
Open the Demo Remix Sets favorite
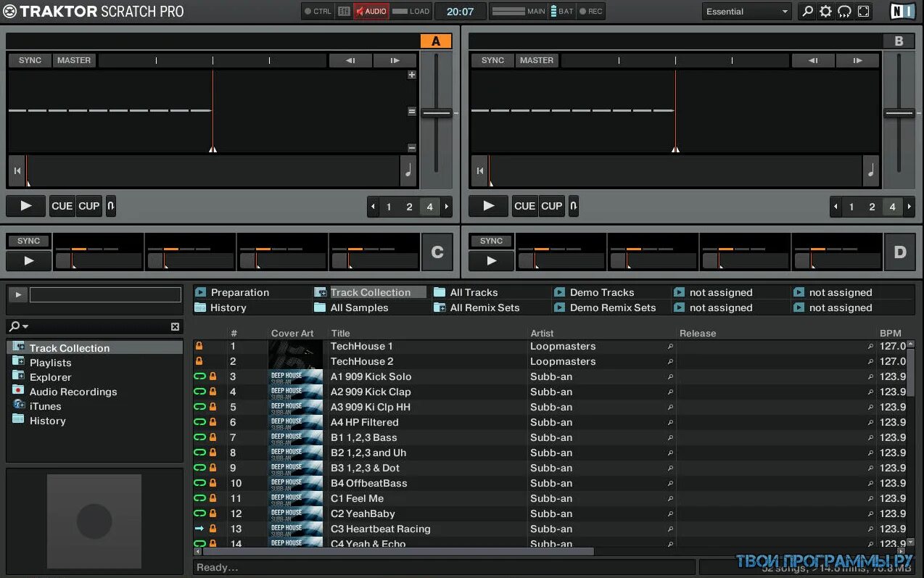[613, 307]
